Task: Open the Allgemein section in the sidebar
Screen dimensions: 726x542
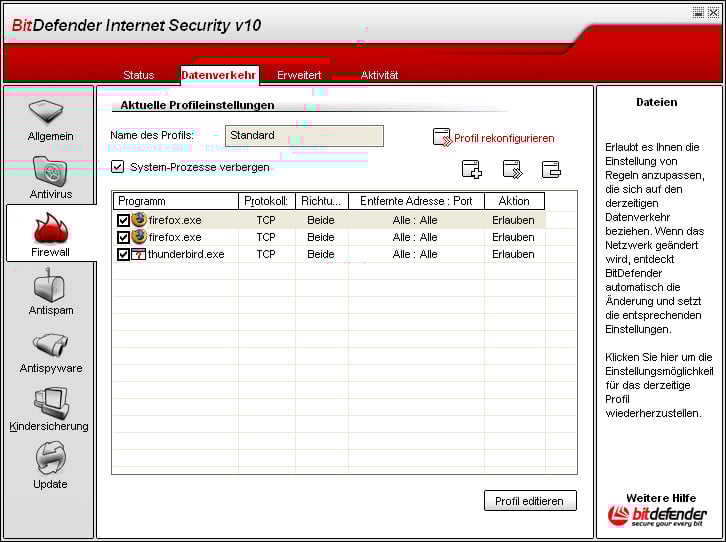Action: point(50,121)
